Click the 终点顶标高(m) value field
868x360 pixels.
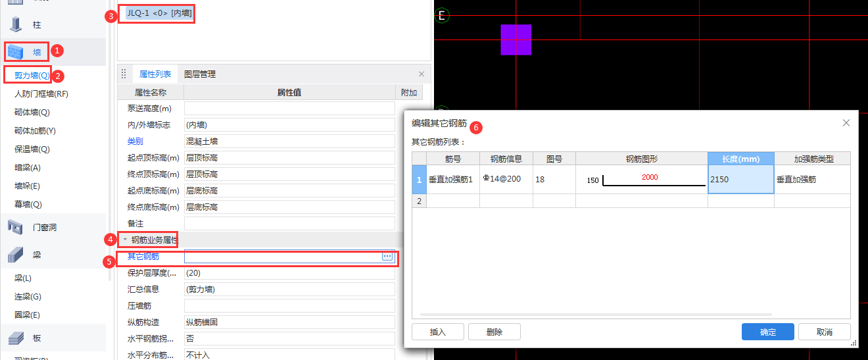point(289,174)
